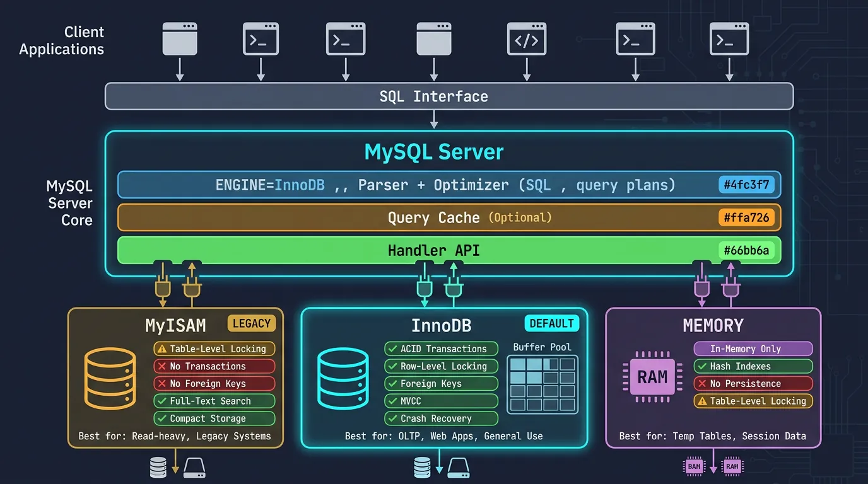Select the LEGACY badge on MyISAM
This screenshot has height=484, width=868.
coord(251,323)
